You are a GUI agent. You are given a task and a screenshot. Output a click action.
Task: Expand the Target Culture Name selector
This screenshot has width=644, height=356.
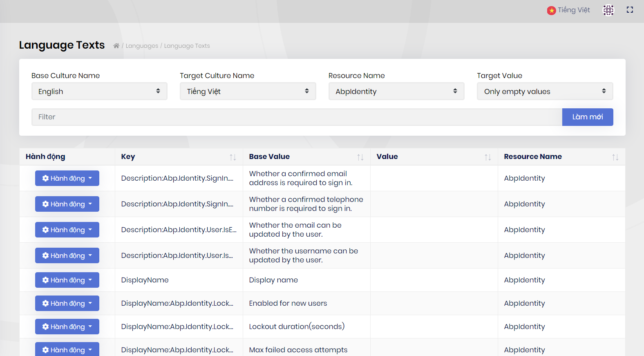click(x=248, y=91)
